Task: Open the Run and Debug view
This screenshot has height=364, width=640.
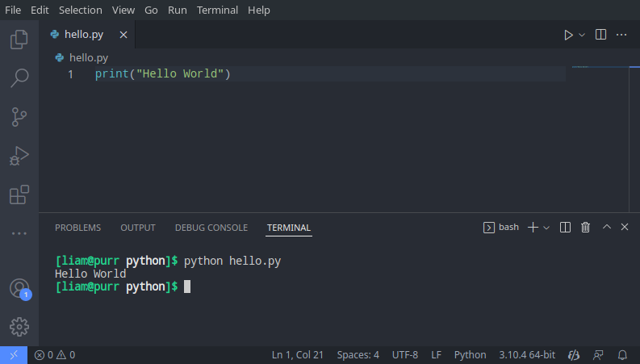Action: click(x=19, y=155)
